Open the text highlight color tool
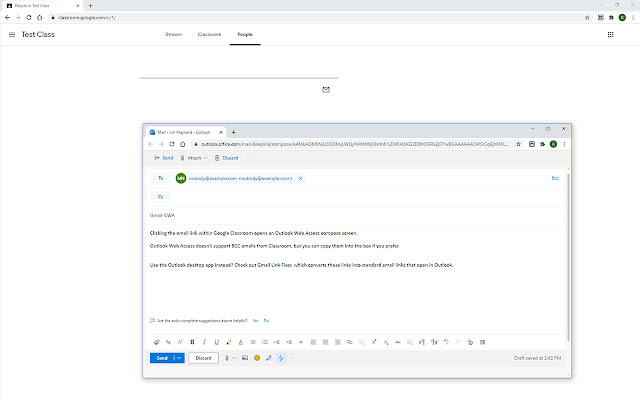640x400 pixels. pos(229,342)
